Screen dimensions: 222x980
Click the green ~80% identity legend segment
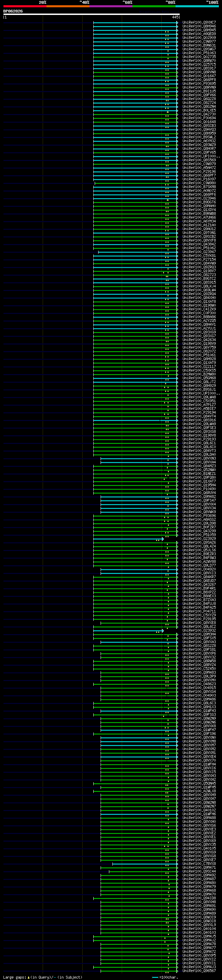pos(154,6)
